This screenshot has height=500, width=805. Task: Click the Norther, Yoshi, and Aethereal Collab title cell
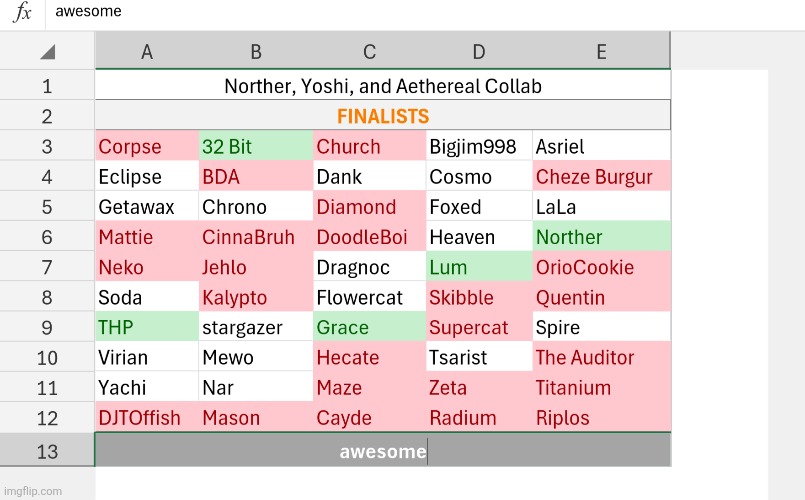pos(383,86)
